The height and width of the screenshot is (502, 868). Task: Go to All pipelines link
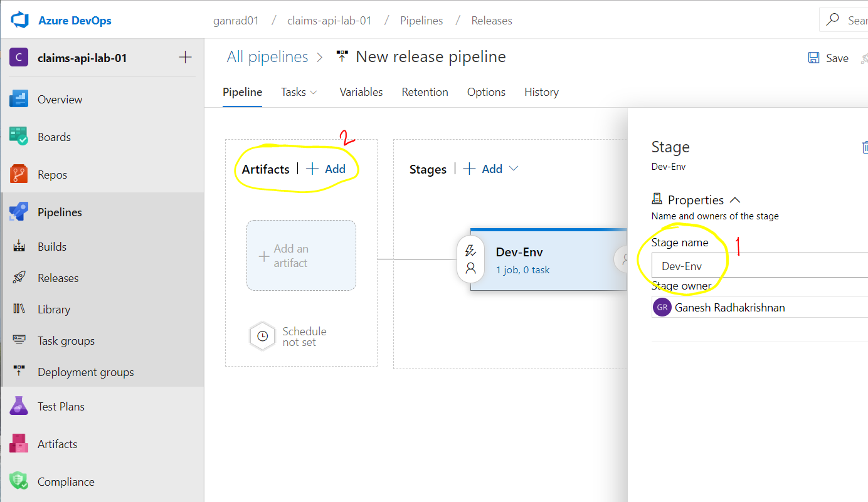(268, 57)
